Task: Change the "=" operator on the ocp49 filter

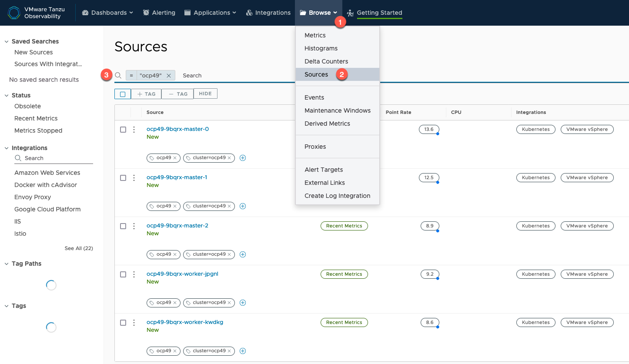Action: pyautogui.click(x=131, y=75)
